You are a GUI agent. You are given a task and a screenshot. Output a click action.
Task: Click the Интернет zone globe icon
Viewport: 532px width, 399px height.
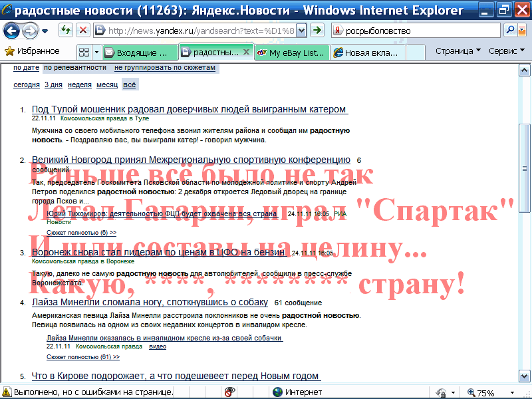coord(277,392)
